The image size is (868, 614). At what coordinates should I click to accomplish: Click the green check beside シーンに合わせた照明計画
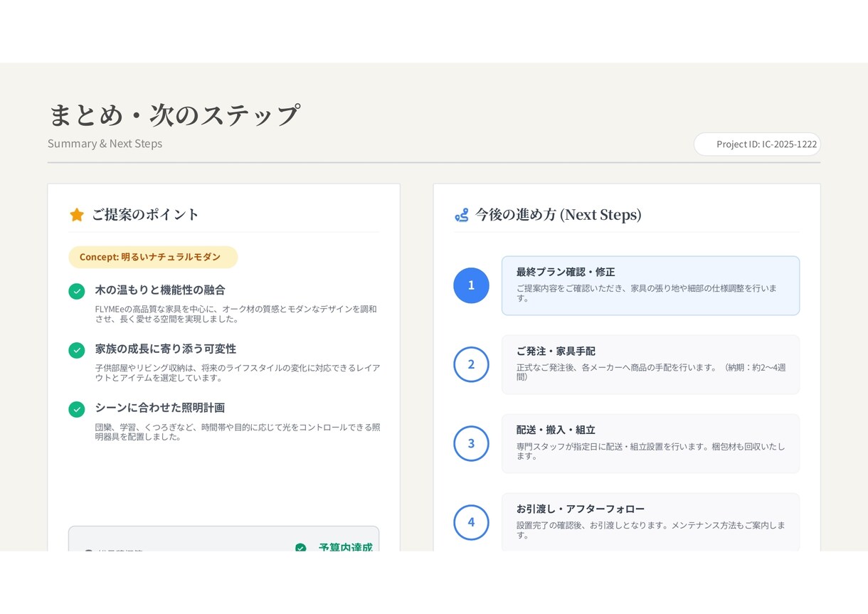click(77, 409)
